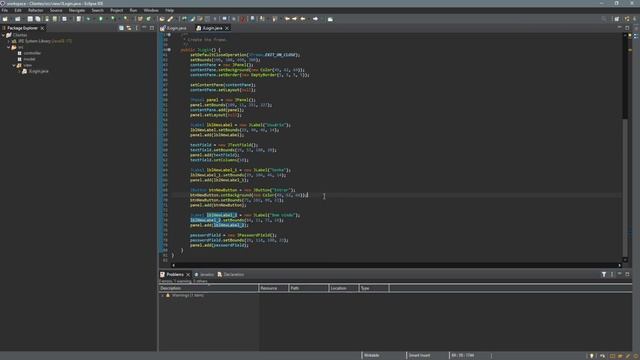The image size is (640, 360).
Task: Open the Window menu
Action: (x=151, y=10)
